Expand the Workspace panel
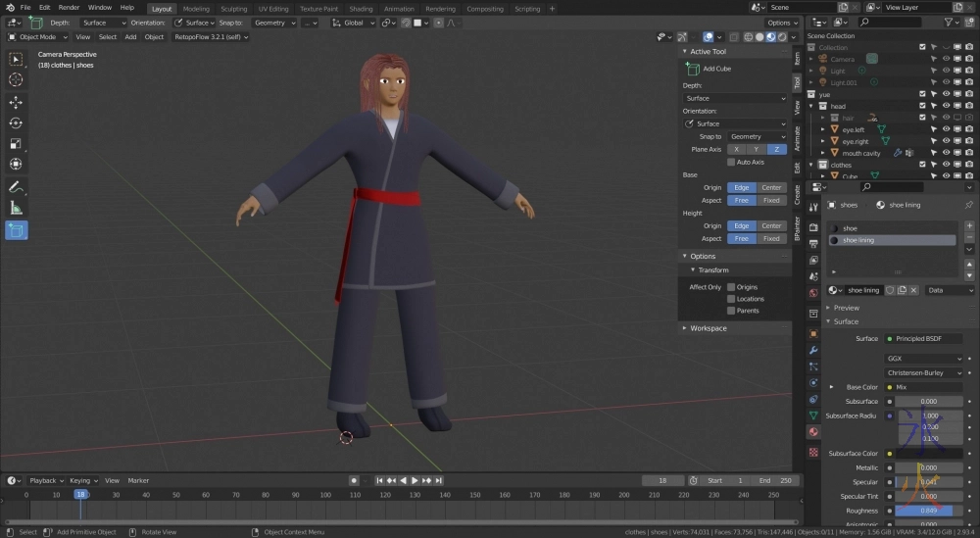Screen dimensions: 980x538 (x=708, y=328)
